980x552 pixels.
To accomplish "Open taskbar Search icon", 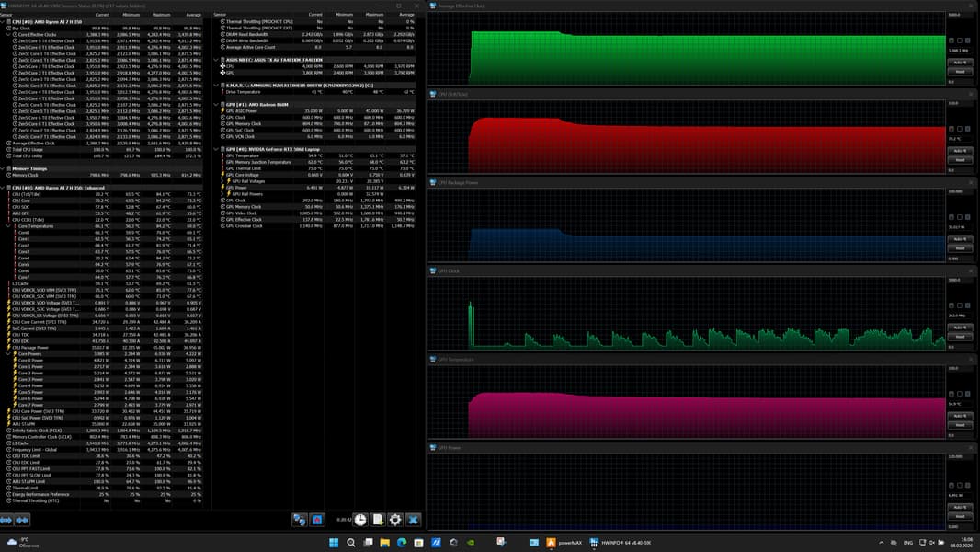I will click(350, 543).
